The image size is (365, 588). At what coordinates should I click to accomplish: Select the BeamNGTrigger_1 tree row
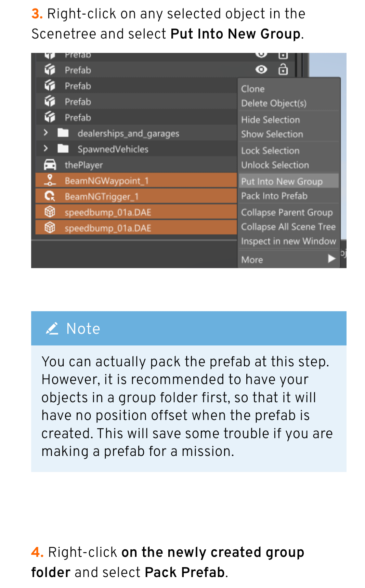tap(136, 196)
